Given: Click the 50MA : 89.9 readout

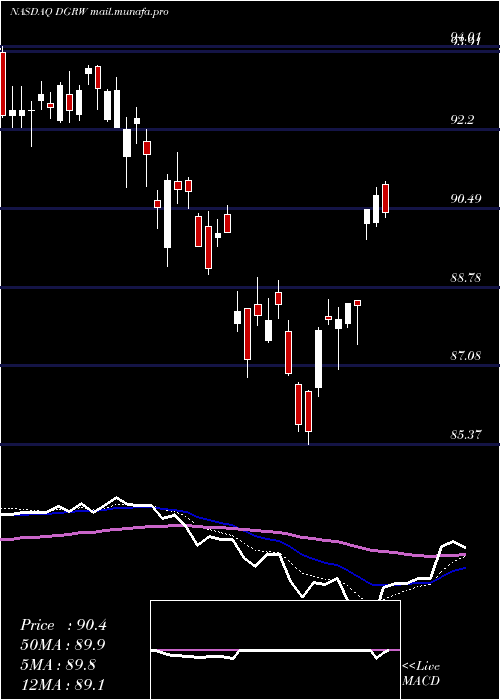Looking at the screenshot, I should click(63, 645).
